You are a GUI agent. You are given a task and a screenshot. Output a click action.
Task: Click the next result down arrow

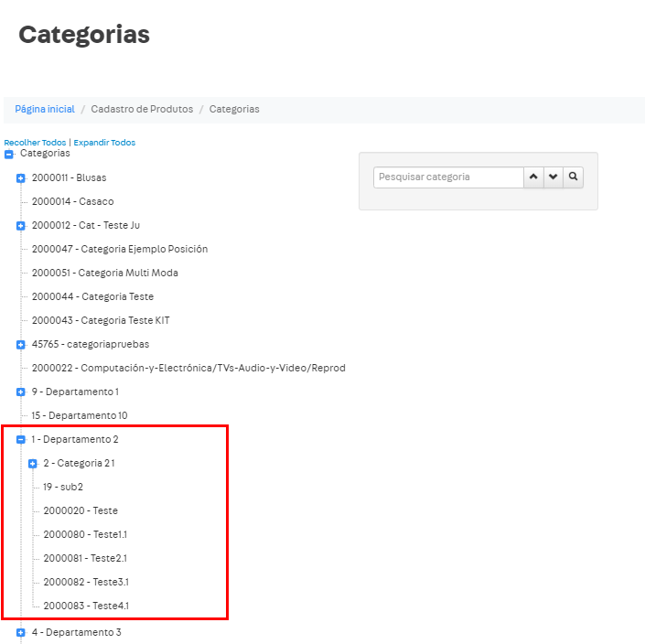click(554, 177)
